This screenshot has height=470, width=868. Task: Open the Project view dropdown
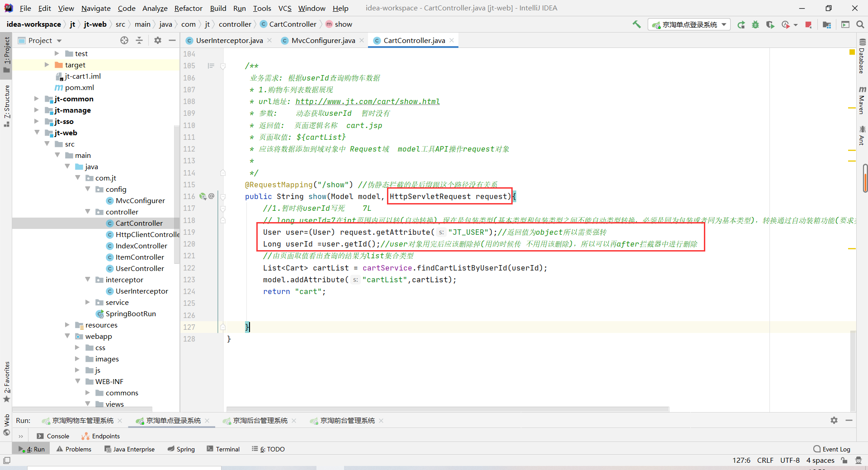(40, 40)
